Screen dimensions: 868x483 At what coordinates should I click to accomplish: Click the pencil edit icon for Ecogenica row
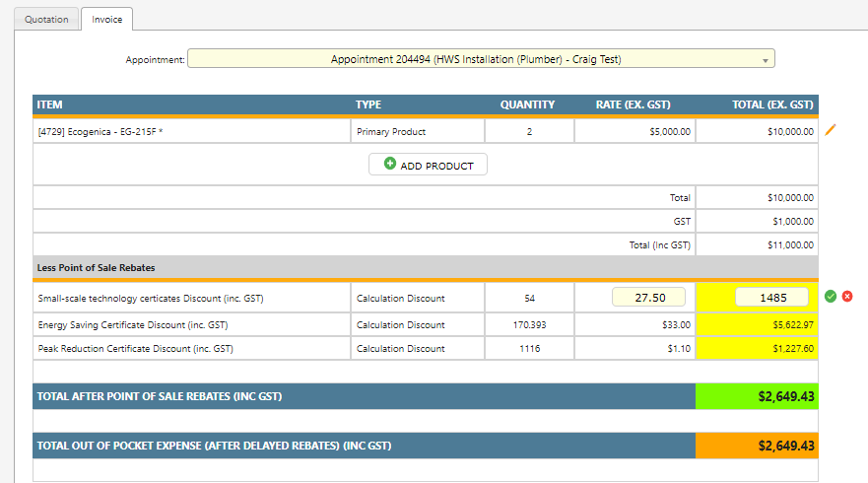click(x=831, y=130)
